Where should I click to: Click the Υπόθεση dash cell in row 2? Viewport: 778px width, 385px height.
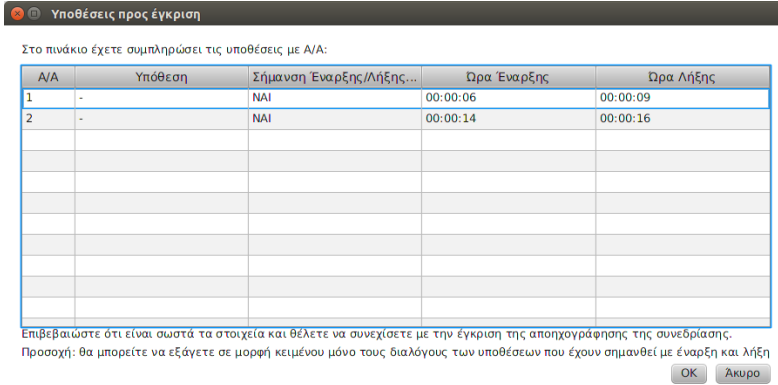coord(161,119)
